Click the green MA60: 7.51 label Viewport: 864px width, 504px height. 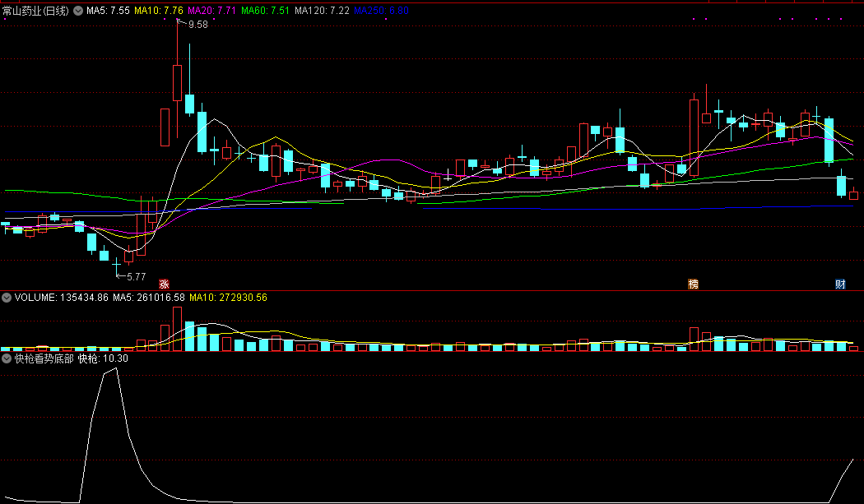[x=265, y=11]
